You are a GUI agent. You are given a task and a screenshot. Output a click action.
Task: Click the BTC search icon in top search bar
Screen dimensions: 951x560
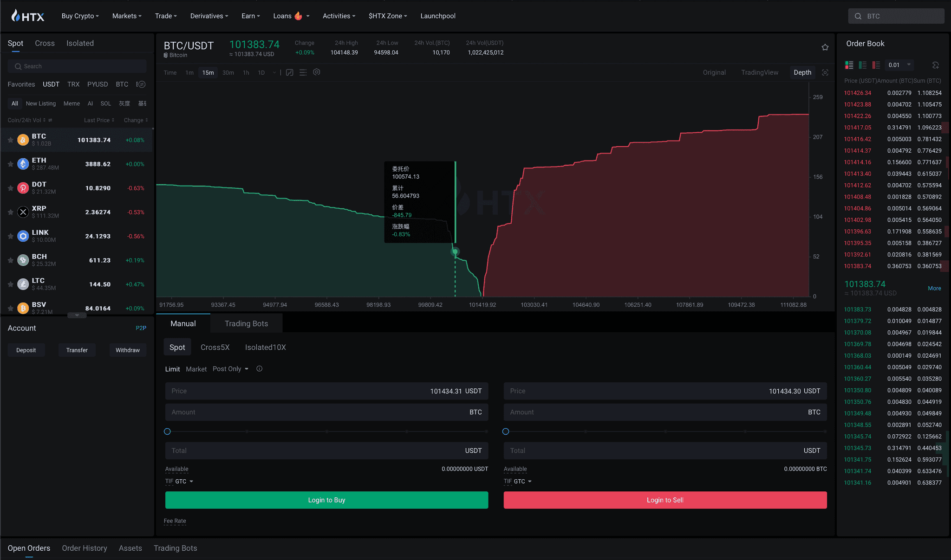point(858,16)
